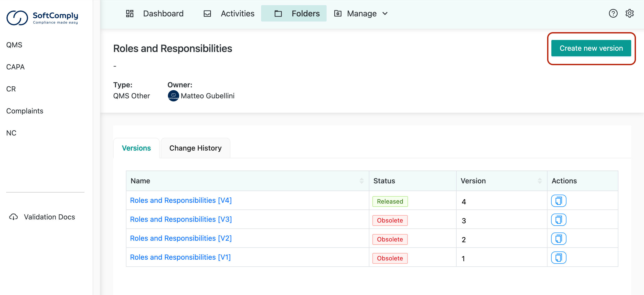Viewport: 644px width, 295px height.
Task: Click the duplicate icon for V1 row
Action: [559, 258]
